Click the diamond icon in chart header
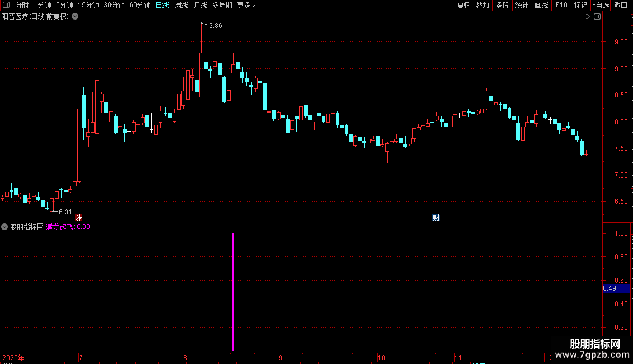Screen dimensions: 633x364 click(x=587, y=17)
